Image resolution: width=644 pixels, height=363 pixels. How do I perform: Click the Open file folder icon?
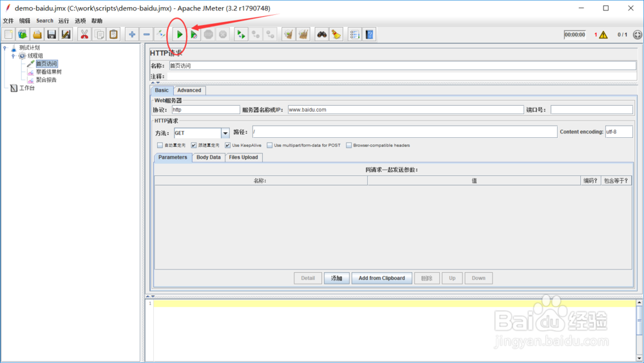pos(37,35)
